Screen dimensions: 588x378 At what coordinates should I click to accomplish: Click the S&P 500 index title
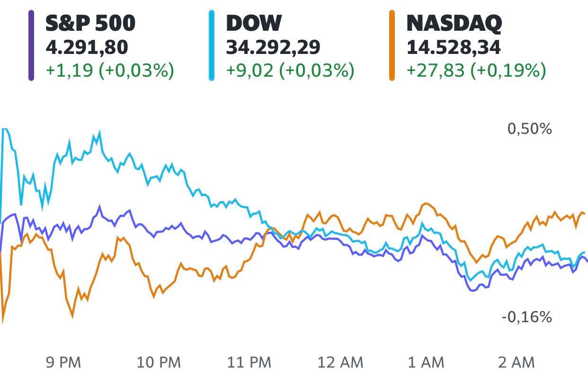coord(90,23)
